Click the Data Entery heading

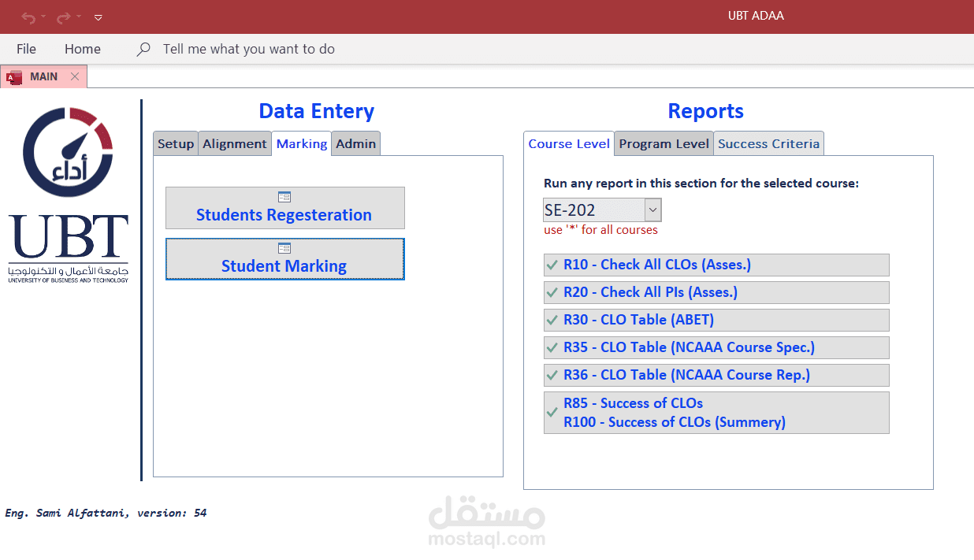point(316,111)
